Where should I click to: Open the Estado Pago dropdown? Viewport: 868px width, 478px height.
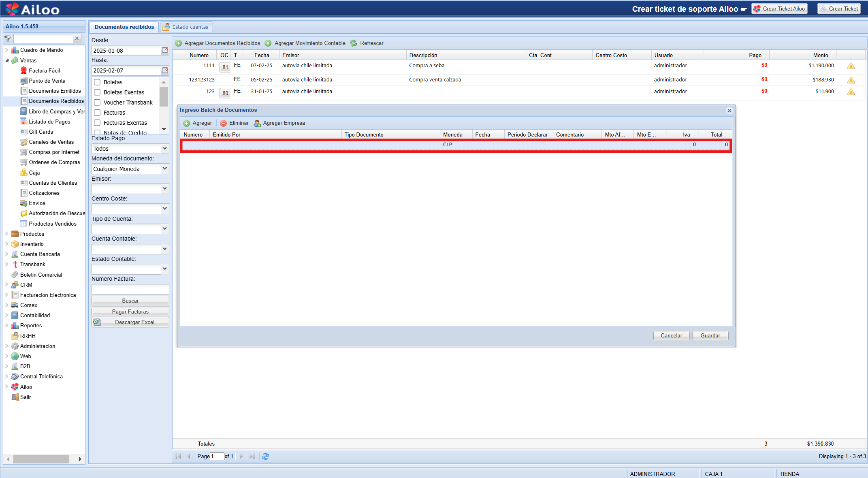[165, 149]
